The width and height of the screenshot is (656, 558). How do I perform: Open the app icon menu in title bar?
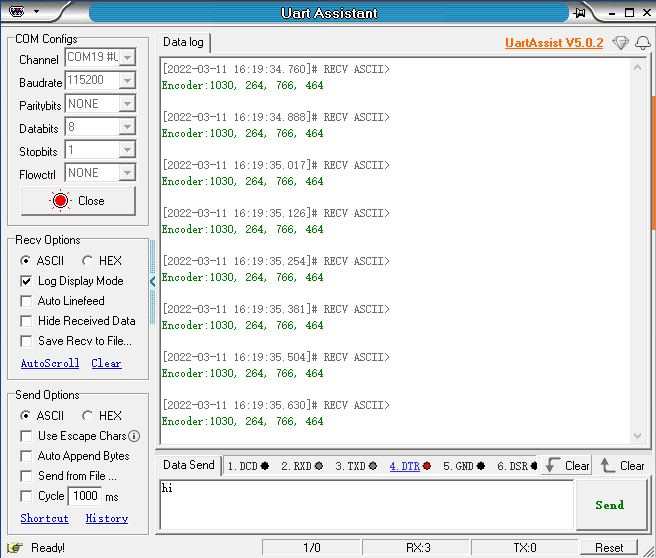point(16,11)
